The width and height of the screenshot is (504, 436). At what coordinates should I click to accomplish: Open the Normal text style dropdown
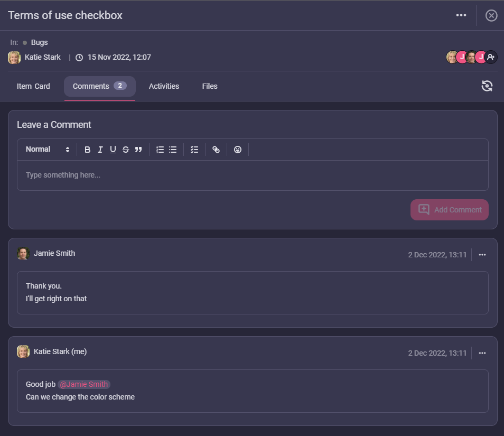coord(48,150)
